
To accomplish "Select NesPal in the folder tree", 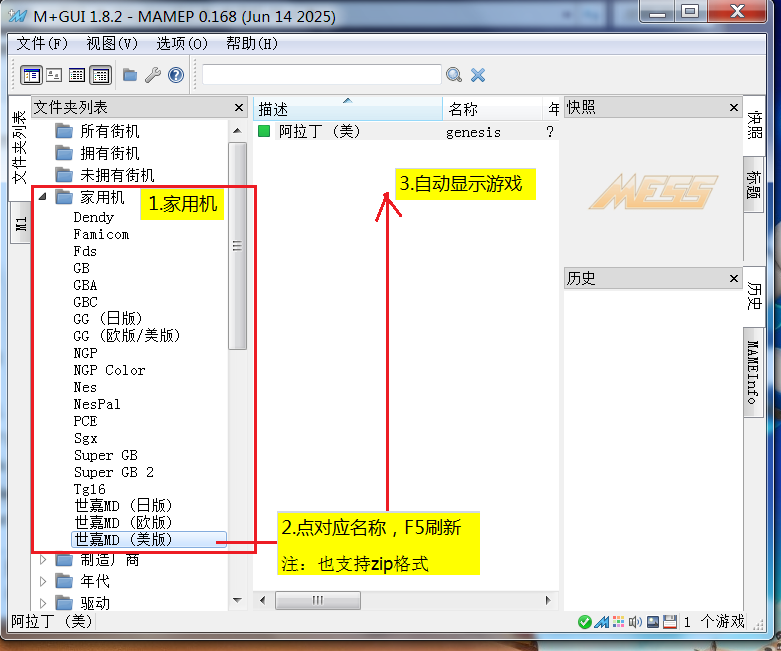I will click(x=97, y=404).
